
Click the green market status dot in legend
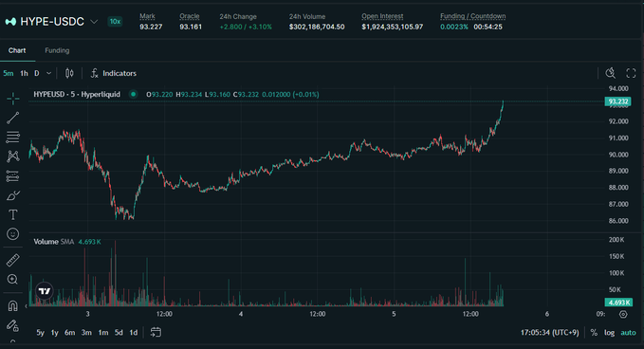[133, 95]
